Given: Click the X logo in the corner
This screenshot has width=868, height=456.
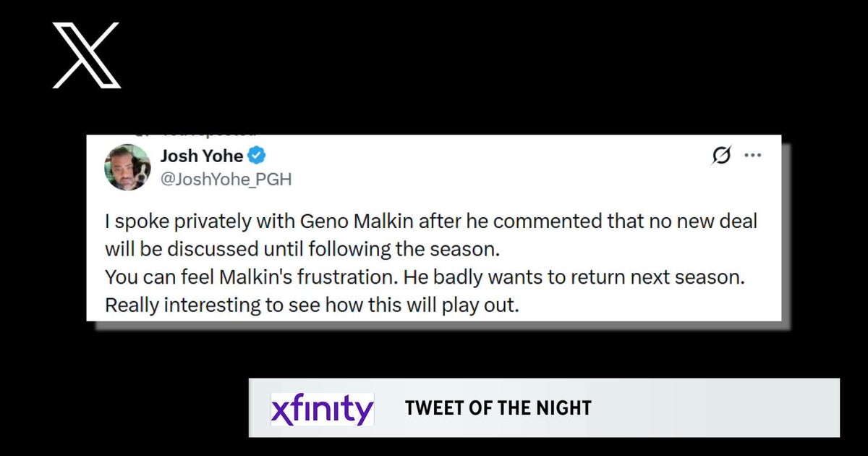Looking at the screenshot, I should coord(86,55).
